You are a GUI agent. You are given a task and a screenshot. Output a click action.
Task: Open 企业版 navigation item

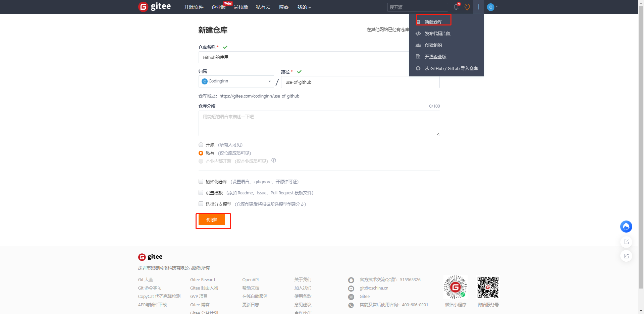[x=219, y=7]
